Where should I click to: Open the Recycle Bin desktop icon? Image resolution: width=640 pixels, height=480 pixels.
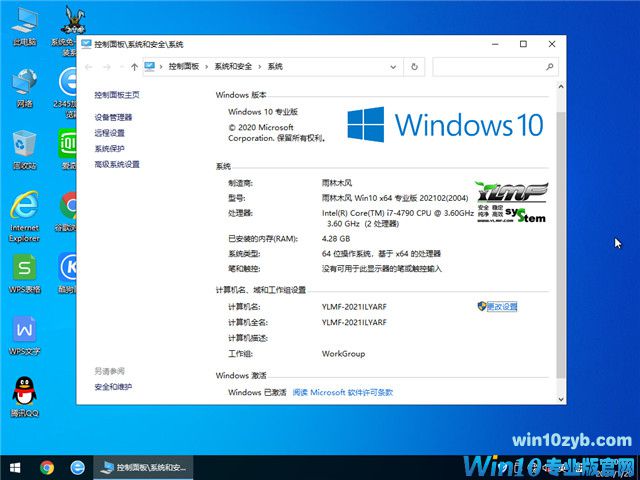click(24, 150)
